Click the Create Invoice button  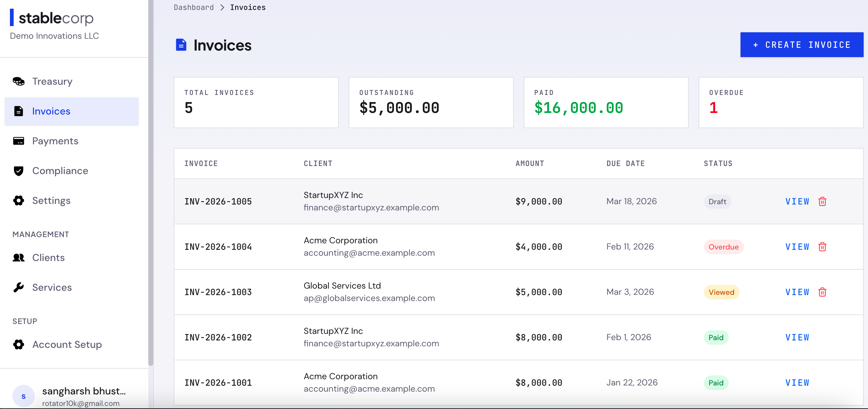[x=802, y=44]
